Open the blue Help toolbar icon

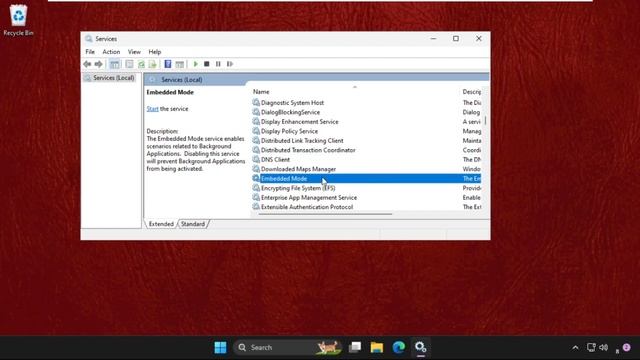click(168, 64)
